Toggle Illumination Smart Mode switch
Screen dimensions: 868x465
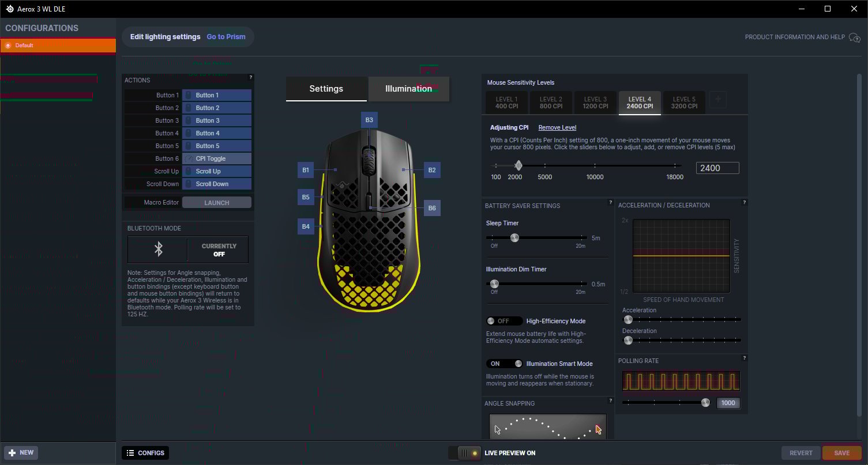point(505,364)
